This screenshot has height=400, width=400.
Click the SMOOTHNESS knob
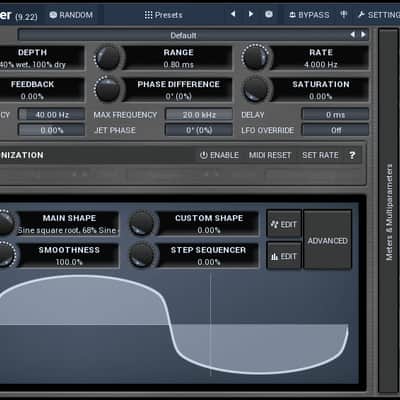(5, 255)
